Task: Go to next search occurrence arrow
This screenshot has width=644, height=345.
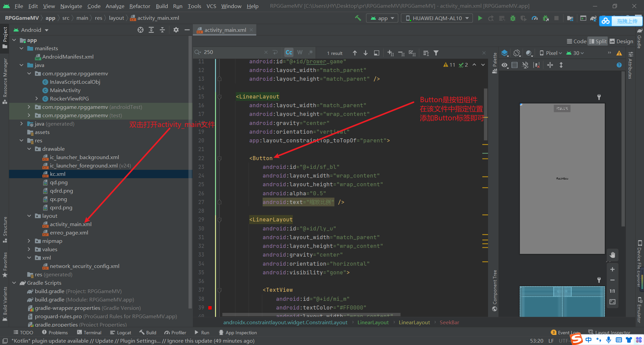Action: (366, 53)
